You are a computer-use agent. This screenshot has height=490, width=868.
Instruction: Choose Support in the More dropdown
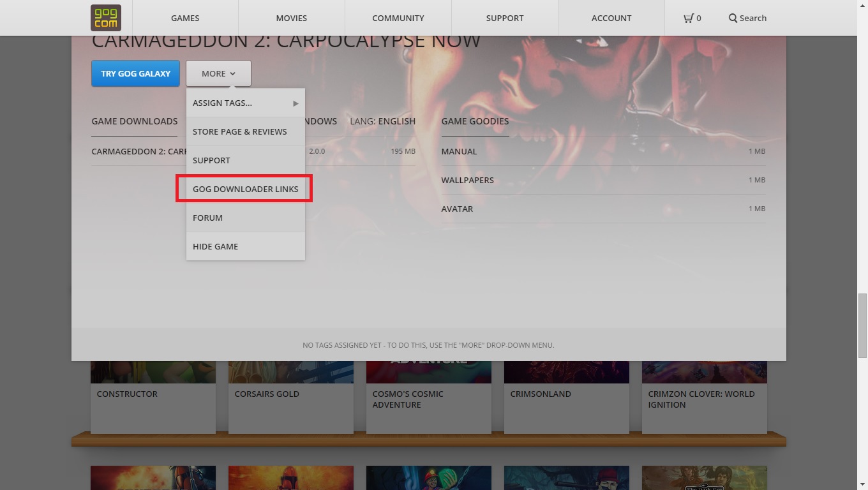(245, 160)
